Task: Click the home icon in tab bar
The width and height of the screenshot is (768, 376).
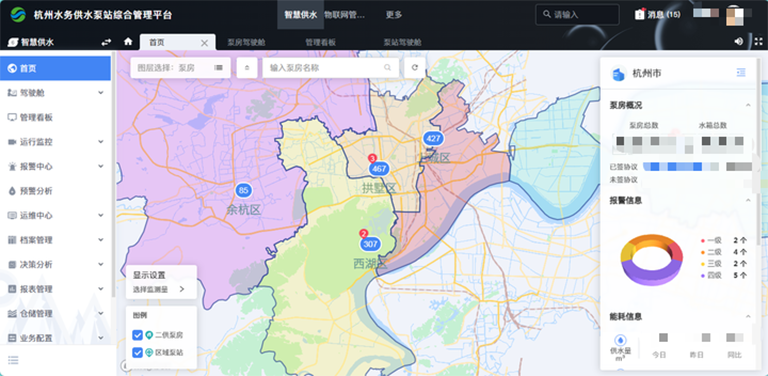Action: (128, 42)
